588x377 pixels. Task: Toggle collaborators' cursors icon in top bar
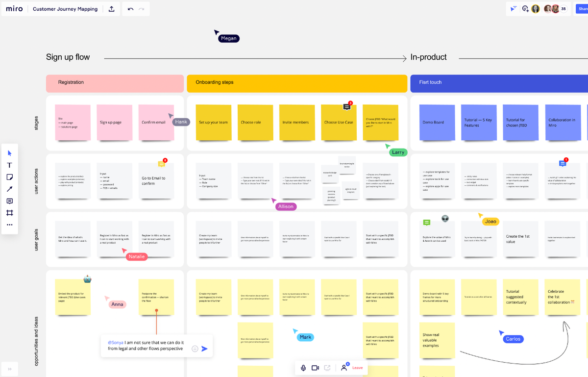click(513, 9)
